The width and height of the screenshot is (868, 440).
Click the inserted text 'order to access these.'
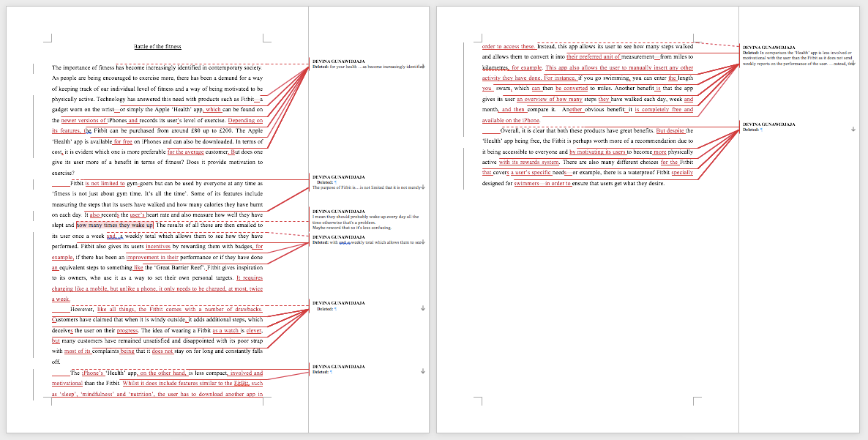click(509, 47)
